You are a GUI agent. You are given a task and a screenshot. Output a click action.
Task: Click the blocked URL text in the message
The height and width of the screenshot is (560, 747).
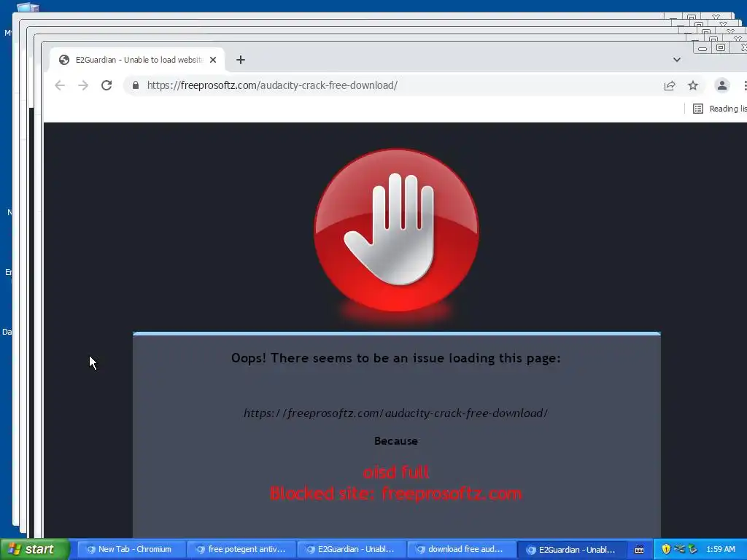tap(396, 413)
